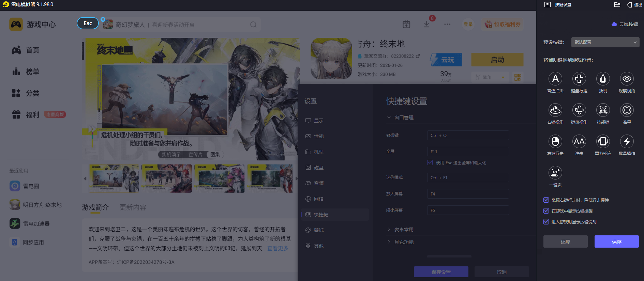
Task: Copy the player group number 822308222
Action: [418, 56]
